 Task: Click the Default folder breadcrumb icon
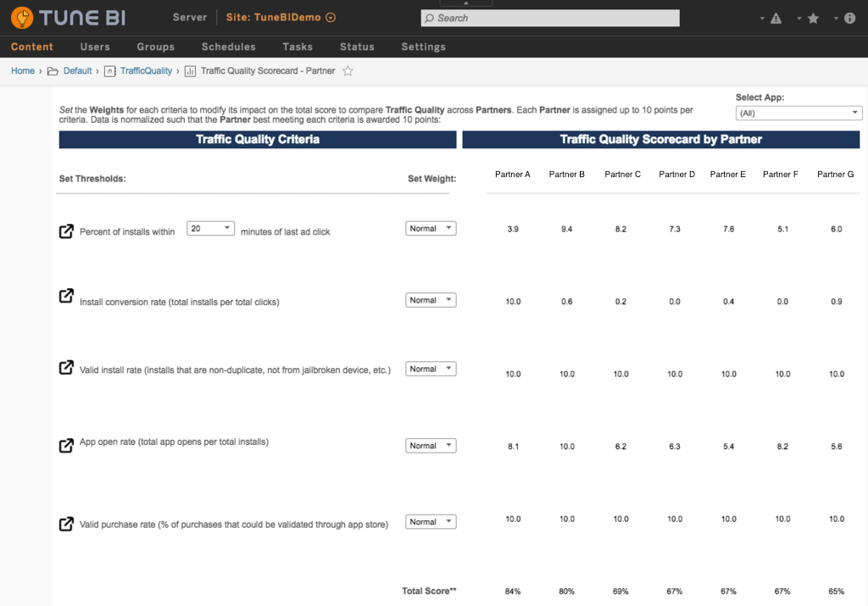point(53,71)
